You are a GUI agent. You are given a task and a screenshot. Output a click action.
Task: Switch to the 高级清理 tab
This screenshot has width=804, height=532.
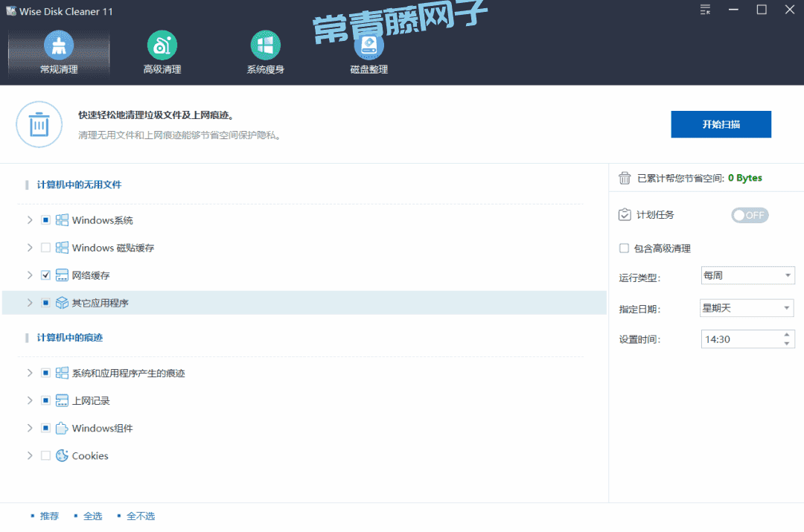[x=162, y=54]
